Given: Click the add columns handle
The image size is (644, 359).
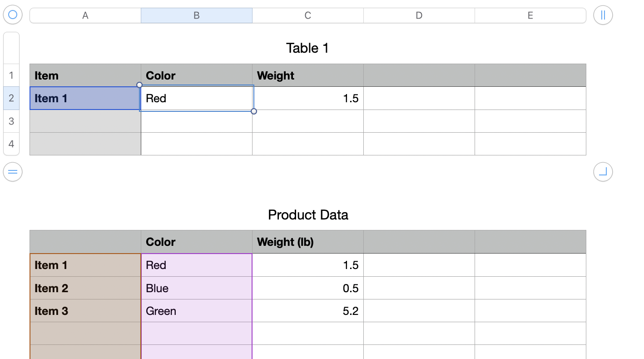Looking at the screenshot, I should 603,15.
